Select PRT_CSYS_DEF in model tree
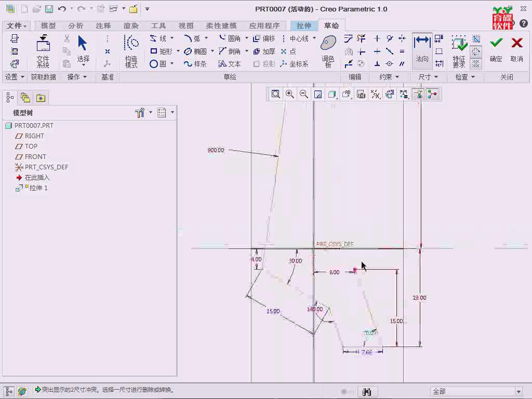532x399 pixels. pos(42,167)
